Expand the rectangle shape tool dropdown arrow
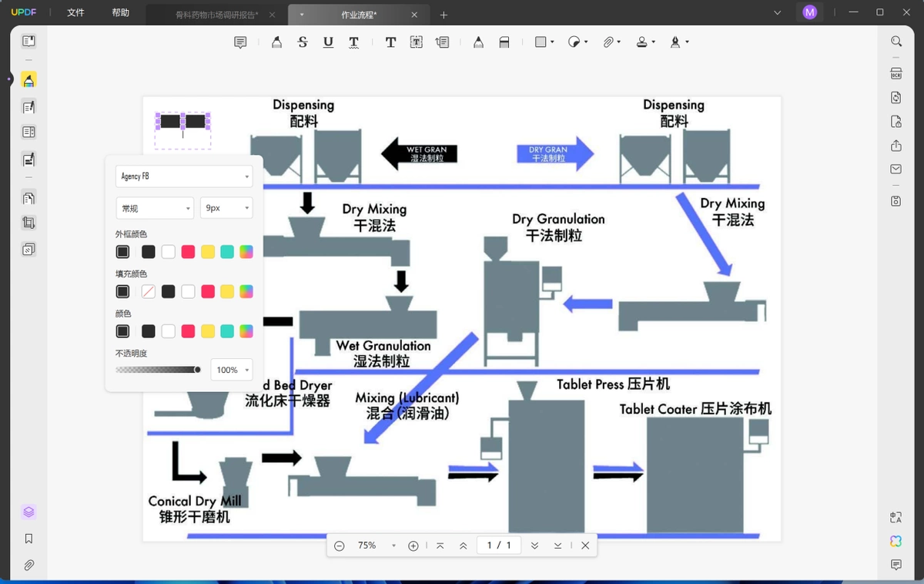Viewport: 924px width, 584px height. point(552,42)
